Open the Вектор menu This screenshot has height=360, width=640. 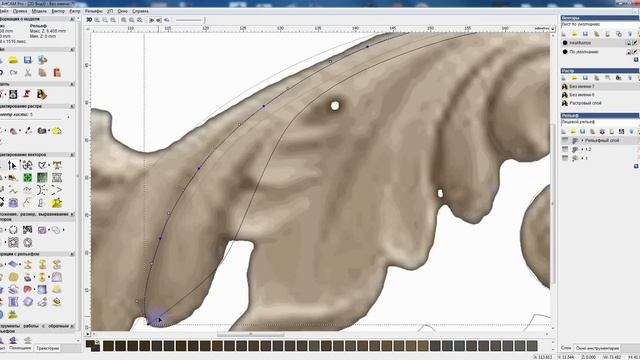58,11
